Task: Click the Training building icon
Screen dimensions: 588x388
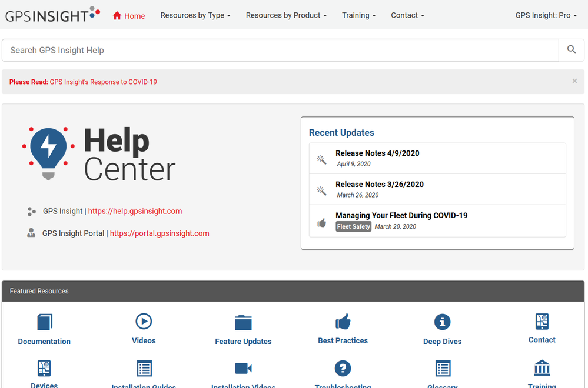Action: point(542,368)
